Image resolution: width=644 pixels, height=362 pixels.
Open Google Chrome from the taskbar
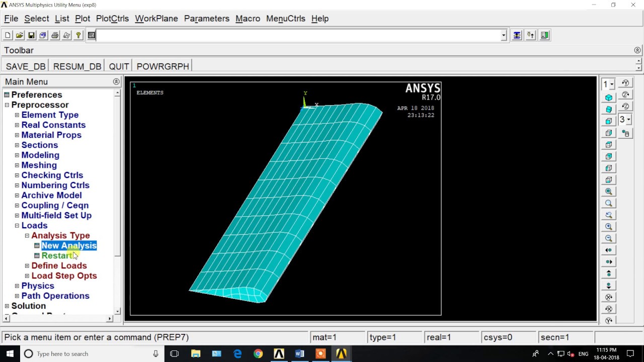point(258,354)
